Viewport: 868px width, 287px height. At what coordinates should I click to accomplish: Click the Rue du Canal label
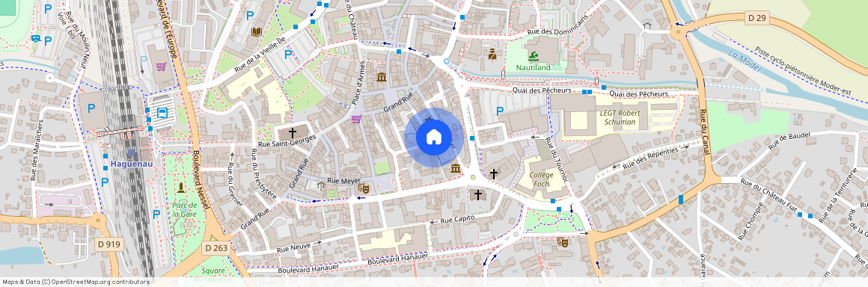point(705,132)
